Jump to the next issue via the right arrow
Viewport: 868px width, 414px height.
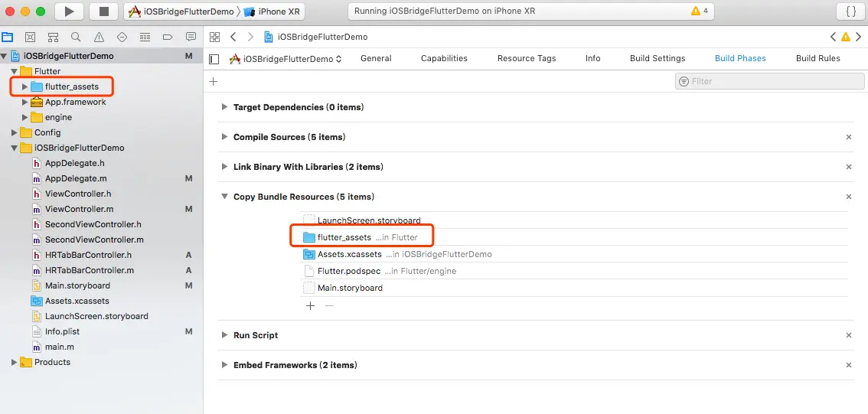859,37
